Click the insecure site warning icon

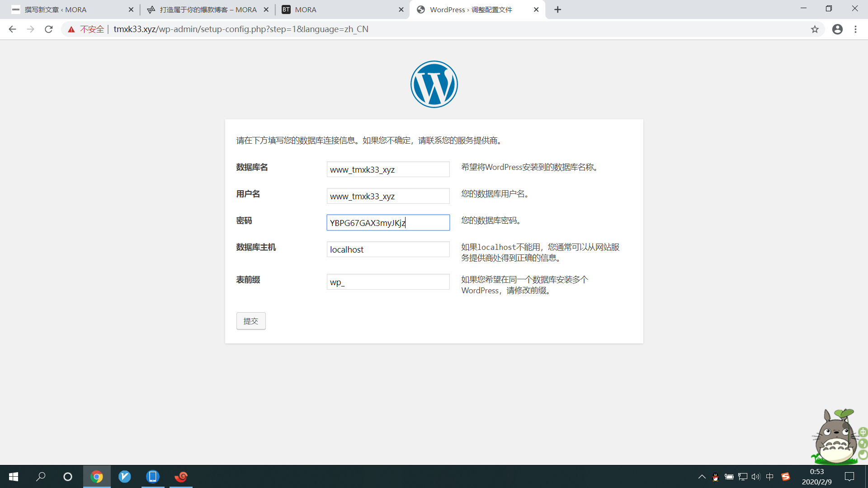tap(71, 29)
